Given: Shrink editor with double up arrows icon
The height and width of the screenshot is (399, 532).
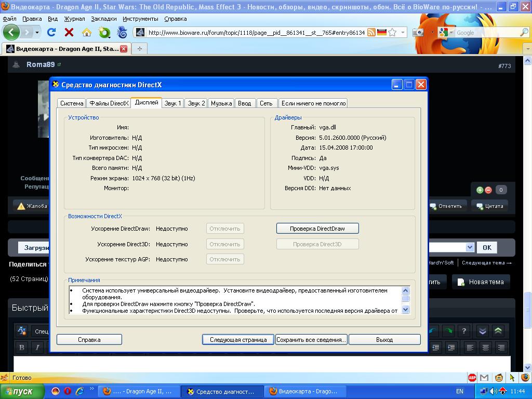Looking at the screenshot, I should click(x=498, y=331).
